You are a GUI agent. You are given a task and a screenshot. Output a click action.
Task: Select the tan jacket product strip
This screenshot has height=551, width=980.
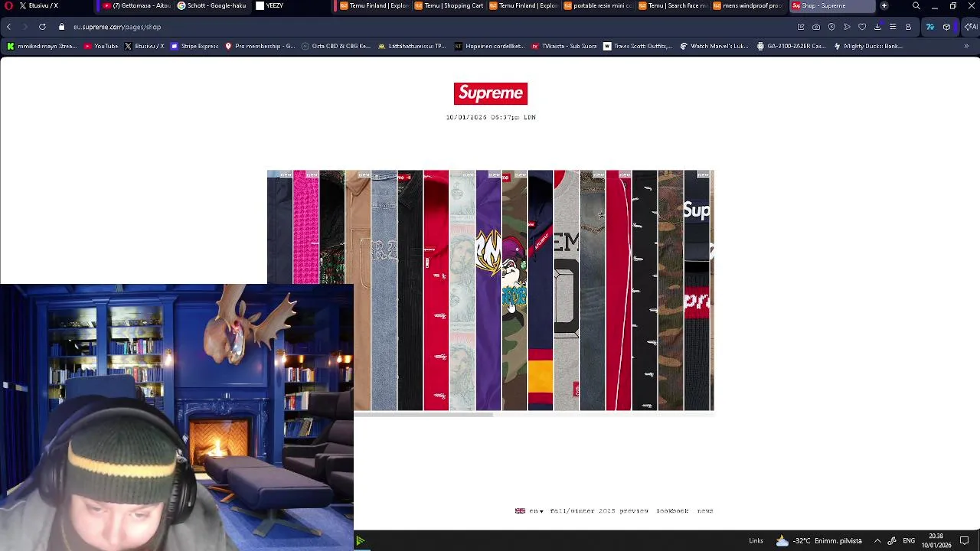point(358,291)
